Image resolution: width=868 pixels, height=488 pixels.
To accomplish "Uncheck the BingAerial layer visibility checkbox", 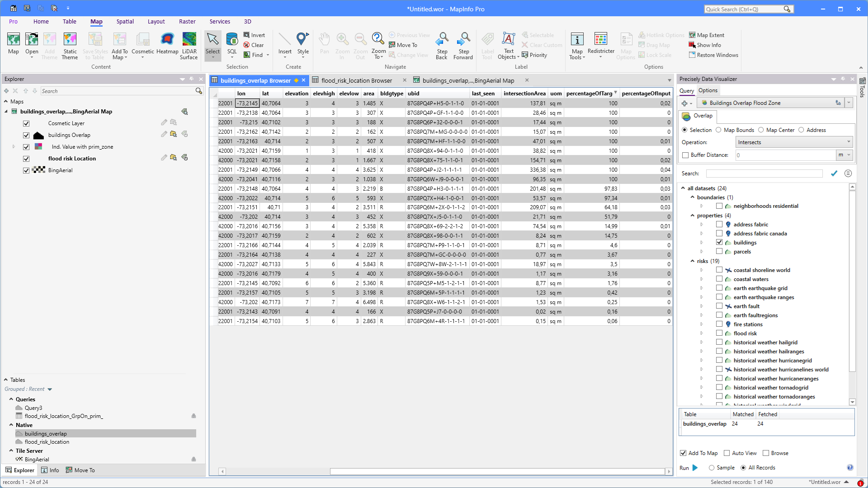I will [26, 170].
